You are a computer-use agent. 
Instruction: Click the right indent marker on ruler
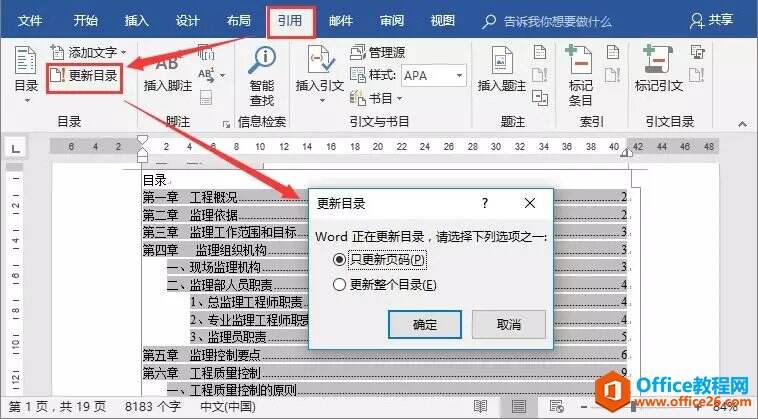click(627, 153)
